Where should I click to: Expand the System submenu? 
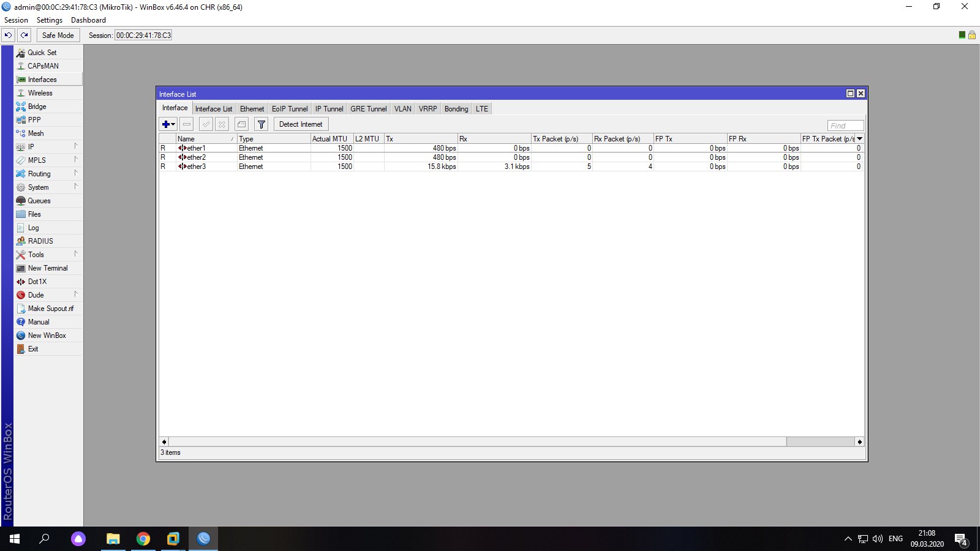48,187
